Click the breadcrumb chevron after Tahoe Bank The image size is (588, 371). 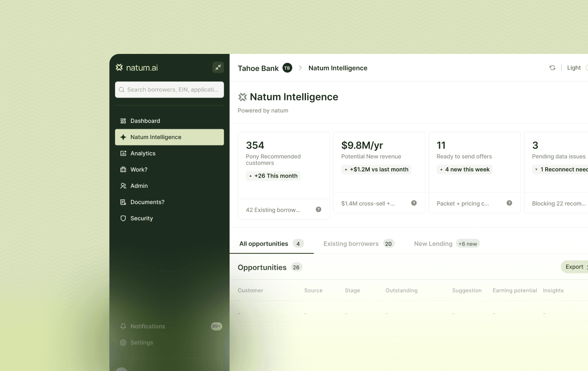(x=300, y=68)
